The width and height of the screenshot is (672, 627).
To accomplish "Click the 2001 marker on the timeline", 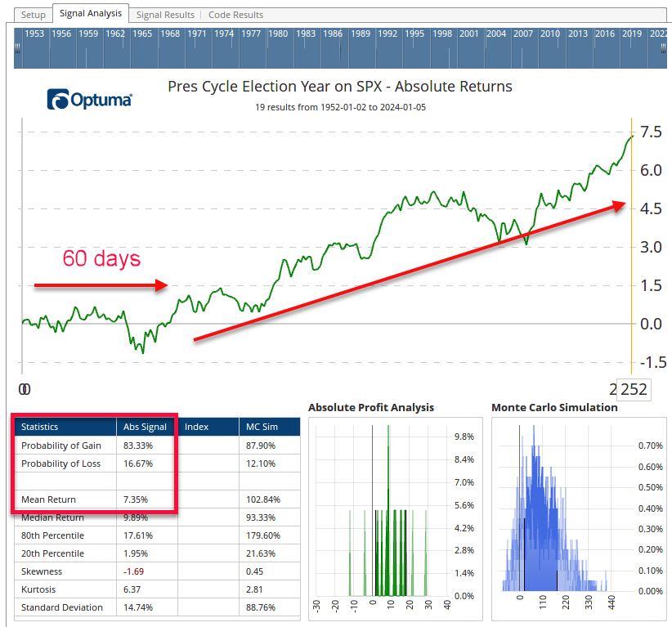I will (x=468, y=34).
